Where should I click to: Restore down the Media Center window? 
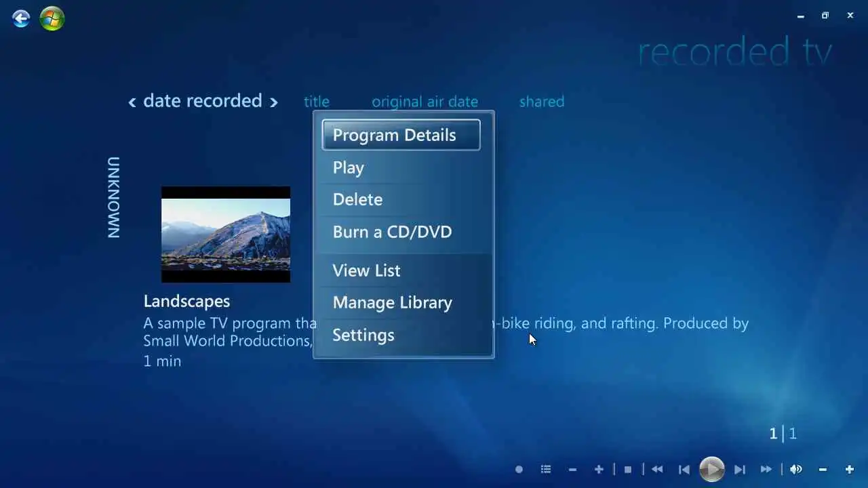tap(825, 16)
